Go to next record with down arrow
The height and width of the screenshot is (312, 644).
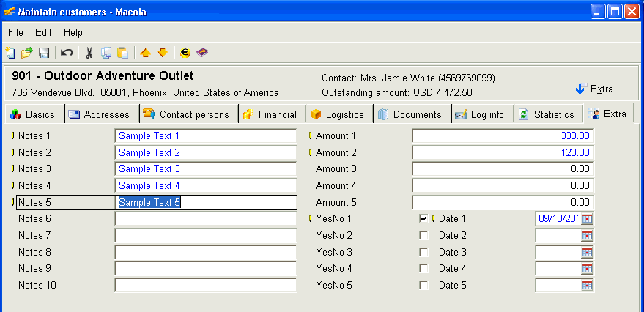tap(163, 53)
